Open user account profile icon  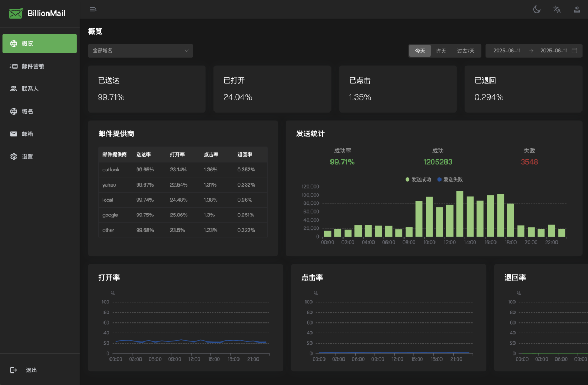pos(577,9)
